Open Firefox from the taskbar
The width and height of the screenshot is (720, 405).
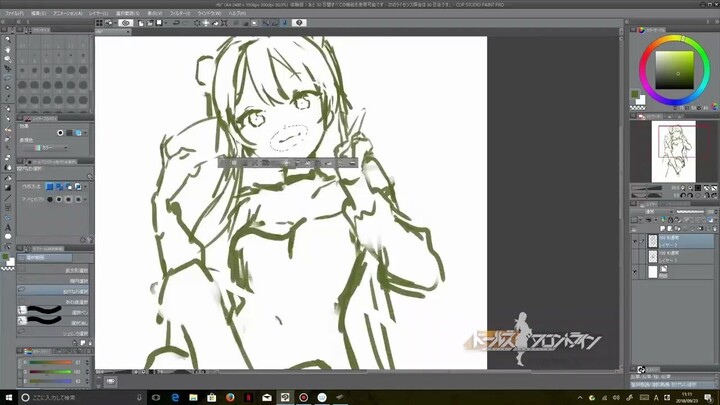point(230,397)
